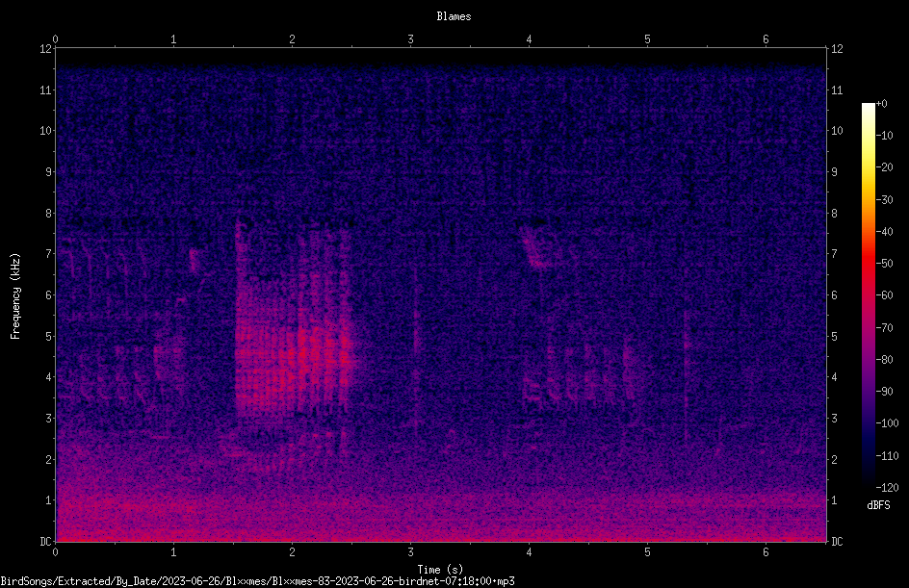
Task: Click the dBFS color scale bar
Action: pos(868,294)
